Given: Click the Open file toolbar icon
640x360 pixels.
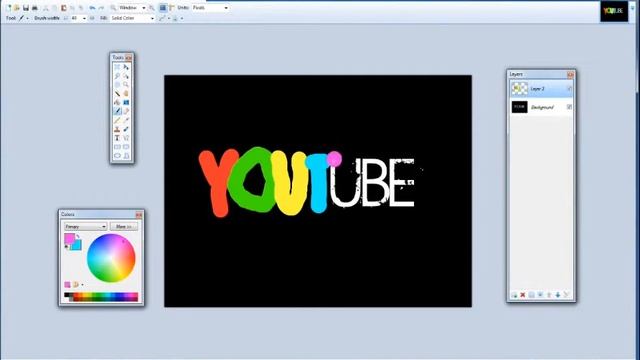Looking at the screenshot, I should coord(17,8).
